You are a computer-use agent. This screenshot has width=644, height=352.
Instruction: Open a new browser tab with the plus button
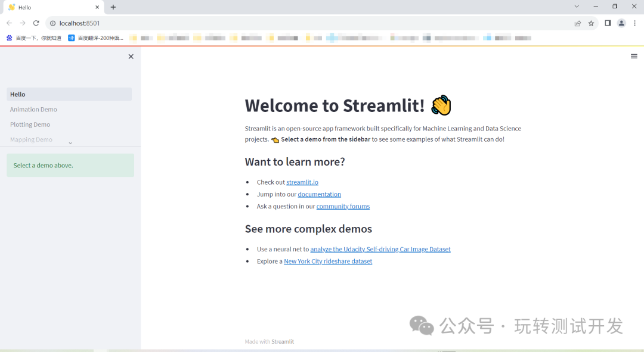click(x=113, y=7)
